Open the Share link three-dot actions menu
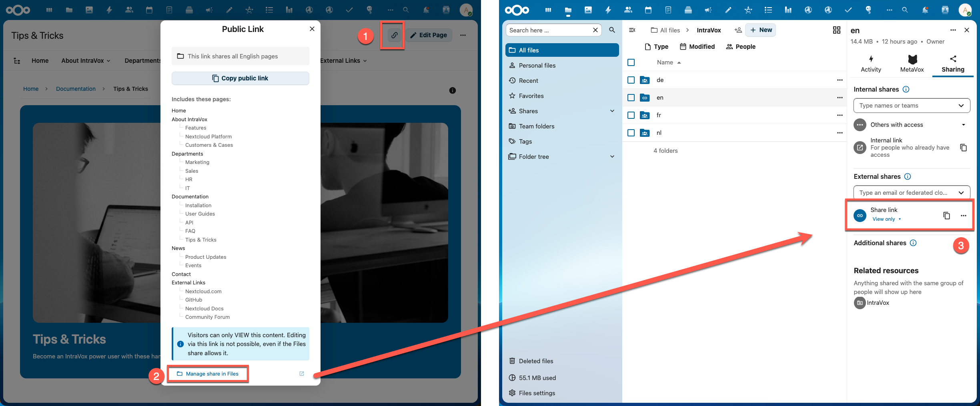 [x=964, y=216]
